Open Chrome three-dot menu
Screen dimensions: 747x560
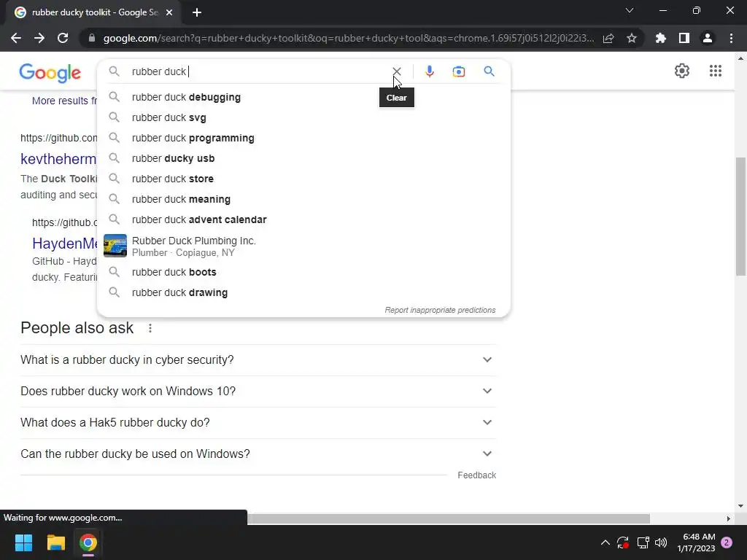(731, 38)
